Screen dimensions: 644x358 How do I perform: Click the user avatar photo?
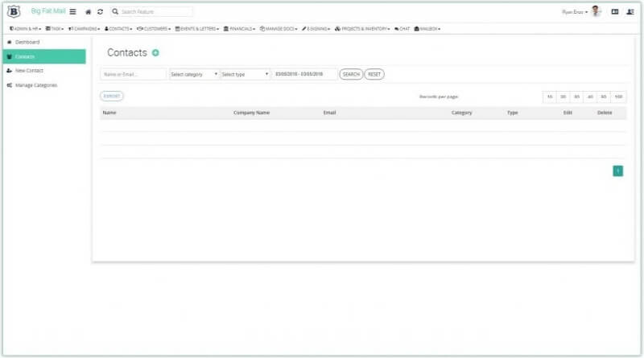click(596, 11)
